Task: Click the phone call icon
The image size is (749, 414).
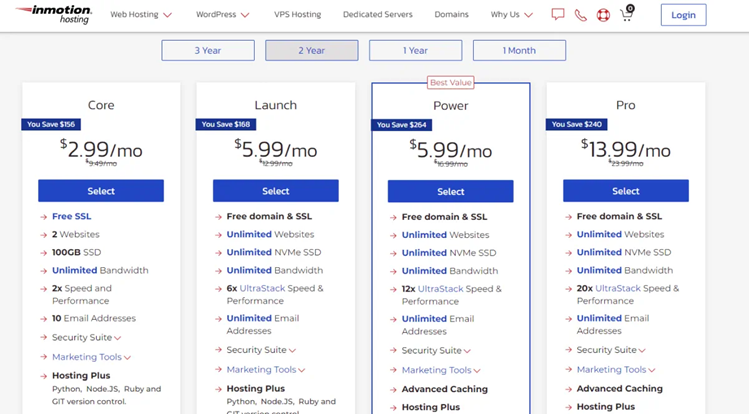Action: (581, 15)
